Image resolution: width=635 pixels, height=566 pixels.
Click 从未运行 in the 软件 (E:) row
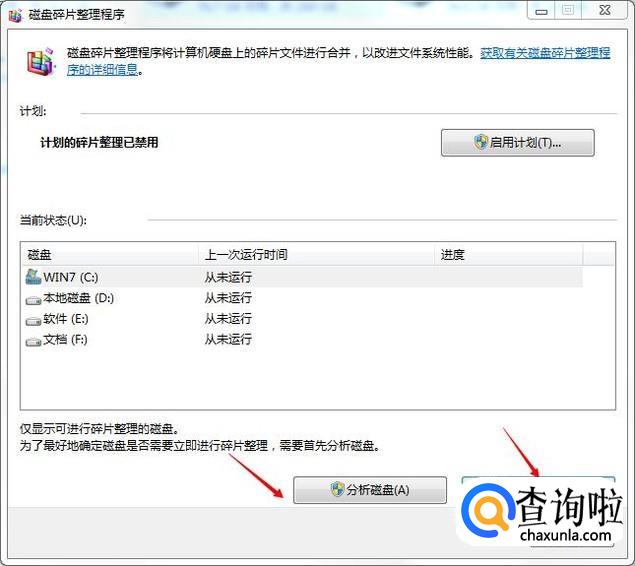coord(228,319)
